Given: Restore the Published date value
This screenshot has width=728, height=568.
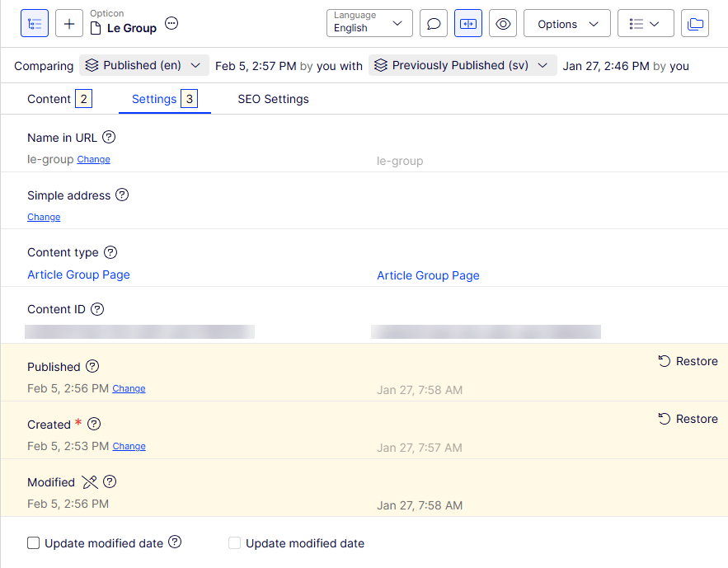Looking at the screenshot, I should (688, 361).
